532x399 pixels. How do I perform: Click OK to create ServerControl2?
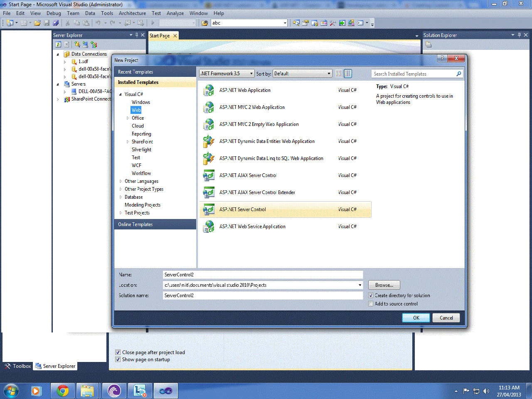pyautogui.click(x=416, y=318)
